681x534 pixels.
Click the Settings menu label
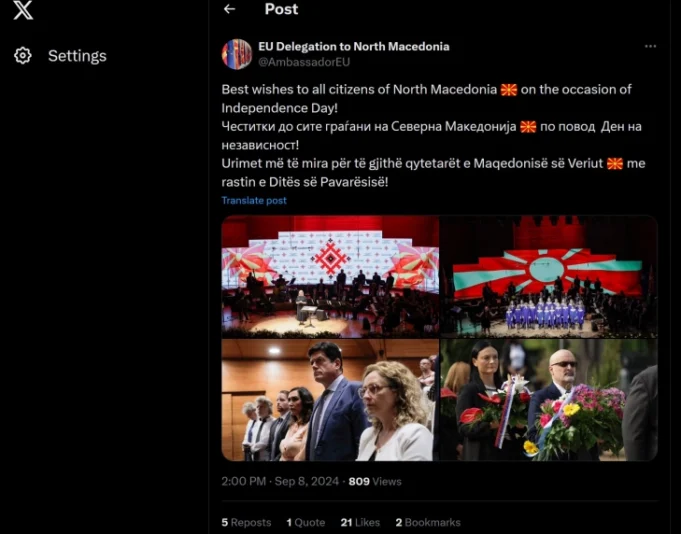[77, 56]
